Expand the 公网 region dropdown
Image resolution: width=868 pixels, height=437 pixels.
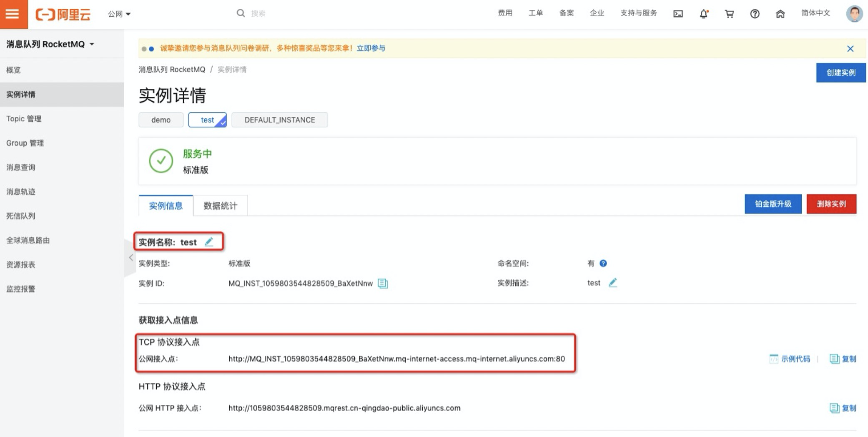(x=119, y=14)
